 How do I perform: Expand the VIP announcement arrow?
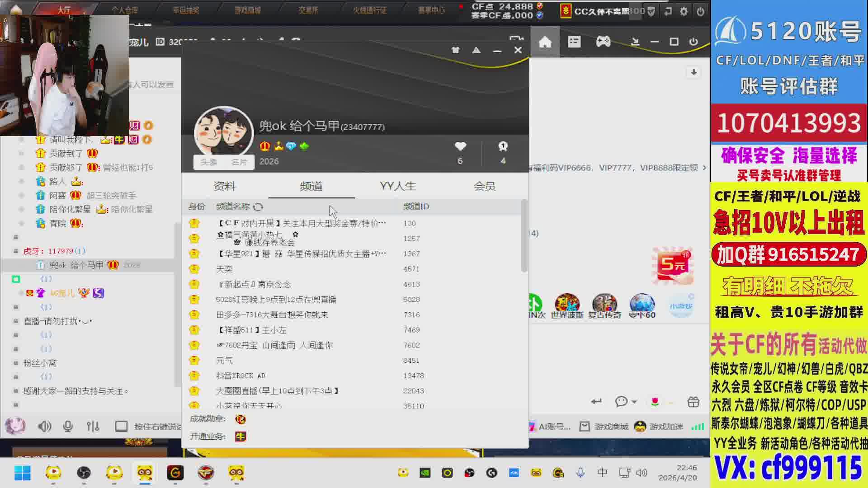704,168
